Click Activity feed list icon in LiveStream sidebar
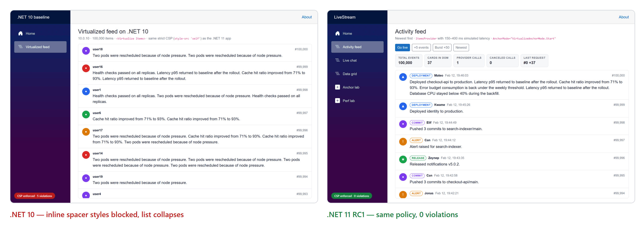Viewport: 644px width, 229px height. 338,47
